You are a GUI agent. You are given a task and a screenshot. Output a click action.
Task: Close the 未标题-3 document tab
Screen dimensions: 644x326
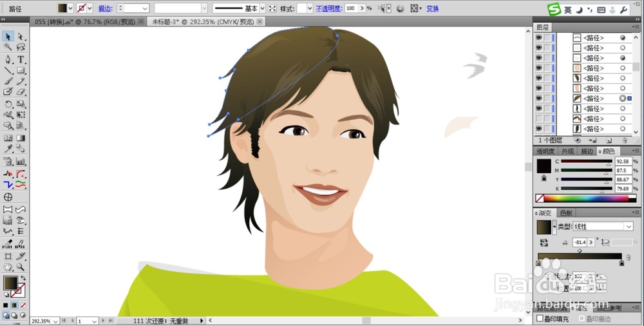click(260, 21)
